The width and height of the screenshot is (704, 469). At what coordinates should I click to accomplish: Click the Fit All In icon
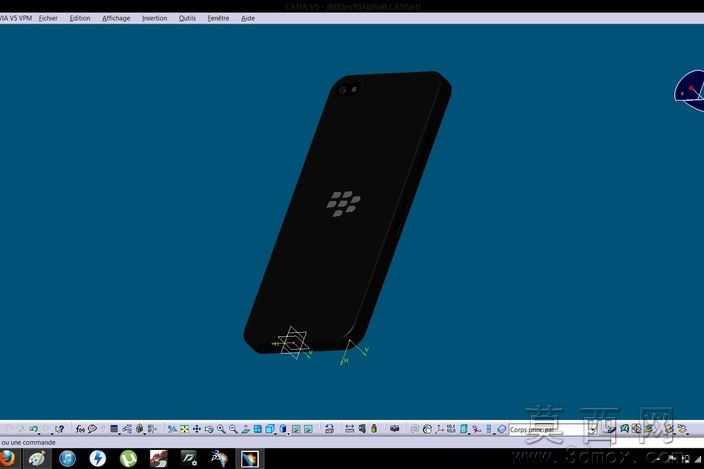point(185,429)
